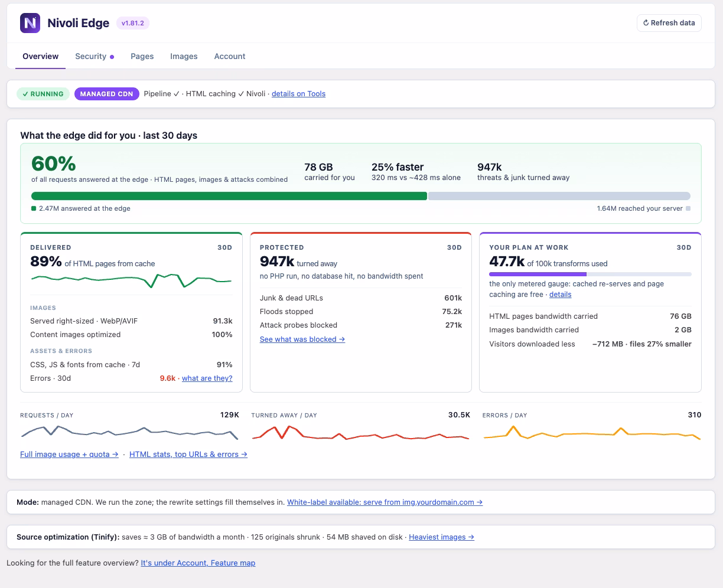Click 'Served right-sized · WebP/AVIF' row
The image size is (723, 588).
[x=131, y=321]
